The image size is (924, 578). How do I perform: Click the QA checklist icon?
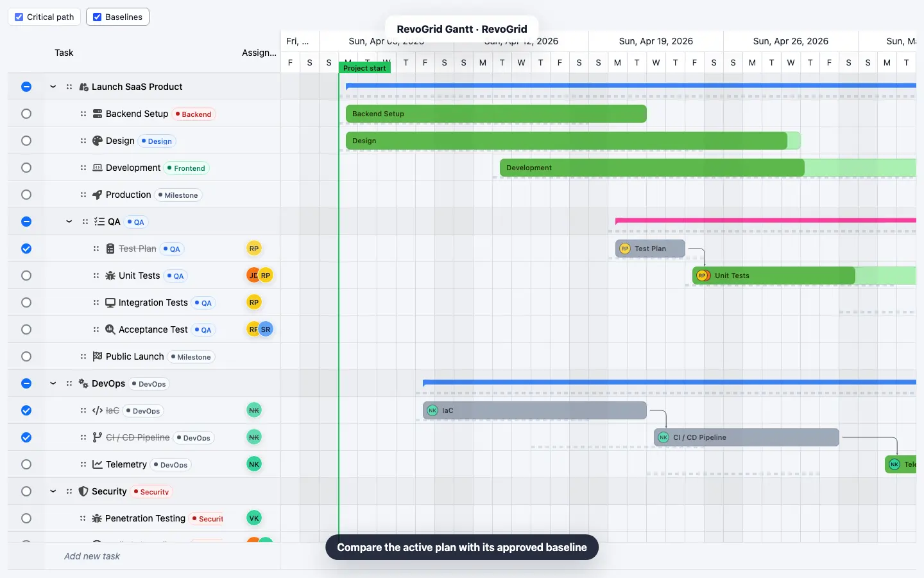click(99, 222)
